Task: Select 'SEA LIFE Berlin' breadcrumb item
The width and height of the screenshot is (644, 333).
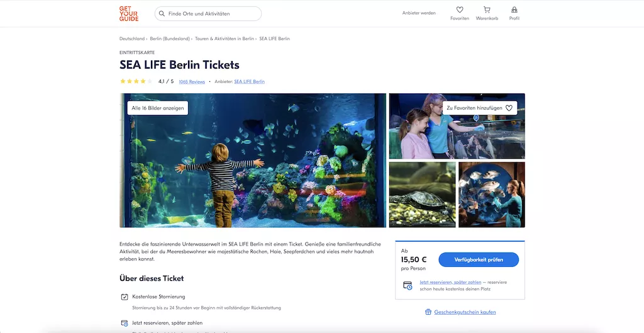Action: (274, 38)
